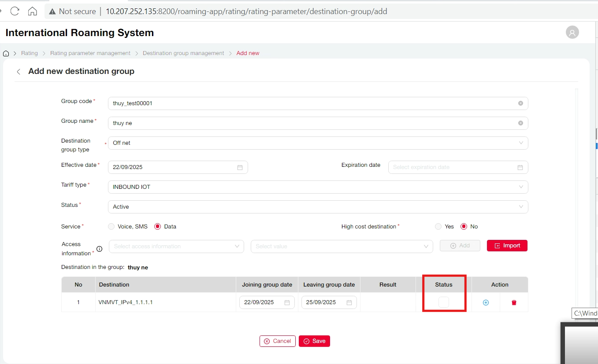Open the user profile avatar
Viewport: 598px width, 364px height.
pyautogui.click(x=572, y=32)
